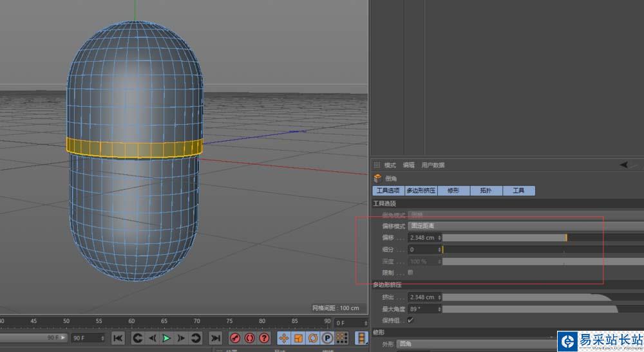Jump to the animation end frame
Screen dimensions: 644x352
pyautogui.click(x=216, y=338)
